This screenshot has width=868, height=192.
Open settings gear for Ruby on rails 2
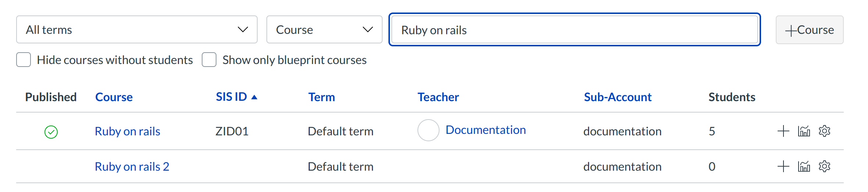[x=824, y=166]
